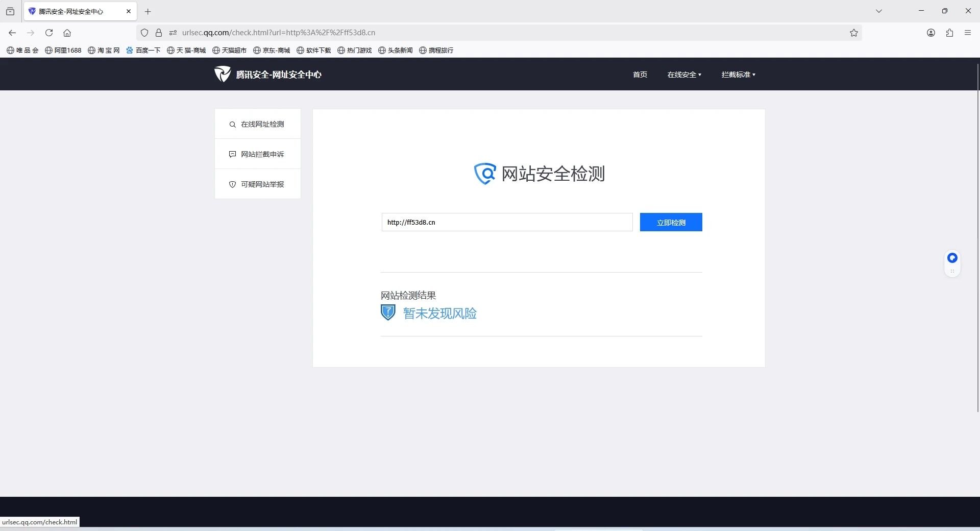Close the 腾讯安全-网址安全中心 tab
This screenshot has width=980, height=531.
(129, 11)
